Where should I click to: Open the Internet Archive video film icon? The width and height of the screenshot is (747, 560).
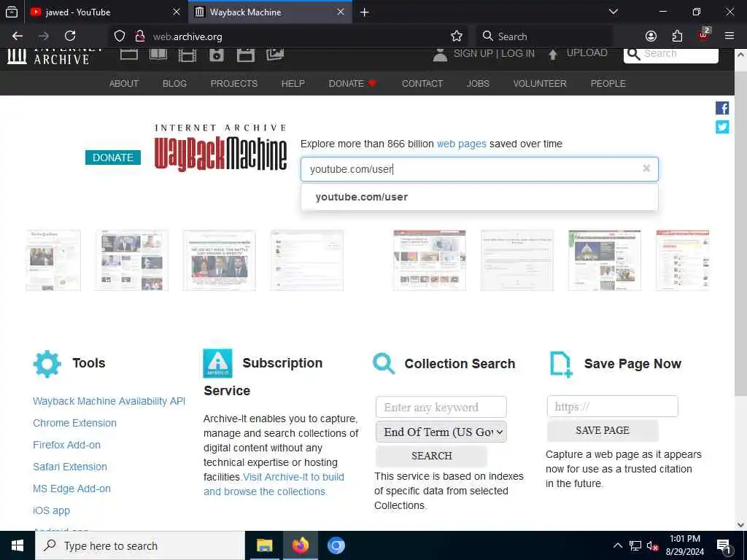187,55
